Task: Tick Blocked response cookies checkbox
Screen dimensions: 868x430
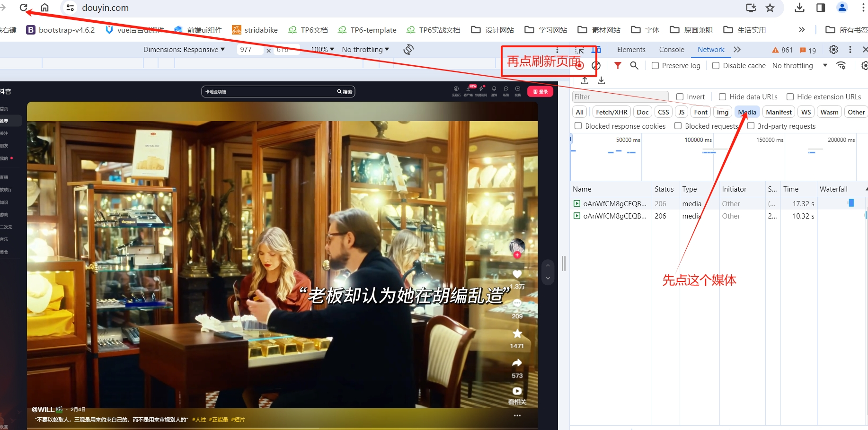Action: [578, 126]
